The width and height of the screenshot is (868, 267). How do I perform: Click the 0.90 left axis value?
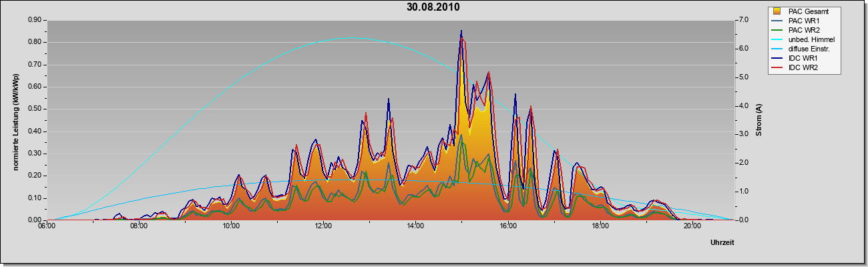tap(35, 20)
